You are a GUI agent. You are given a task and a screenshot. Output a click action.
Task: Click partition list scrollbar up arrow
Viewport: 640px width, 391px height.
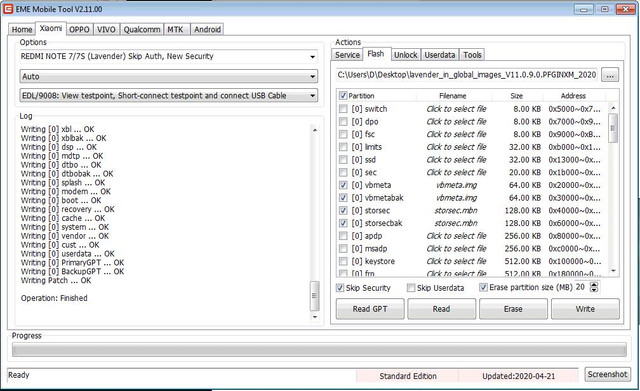613,108
